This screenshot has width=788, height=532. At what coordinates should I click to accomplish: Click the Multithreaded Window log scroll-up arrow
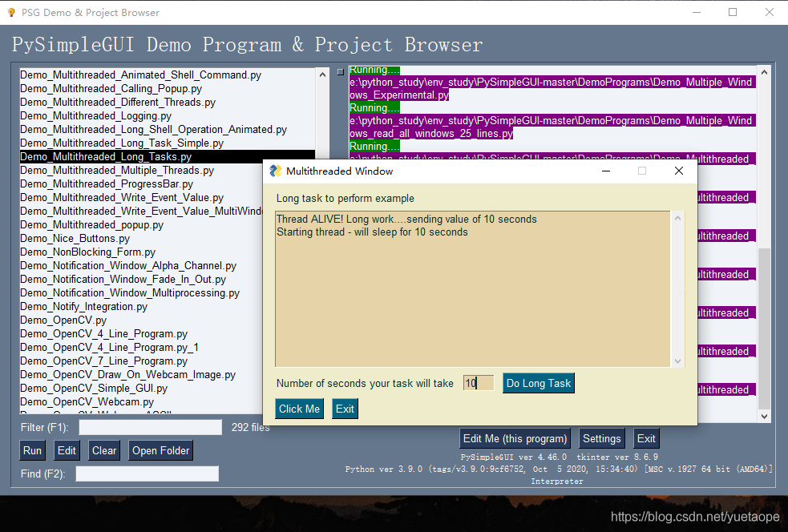(677, 218)
